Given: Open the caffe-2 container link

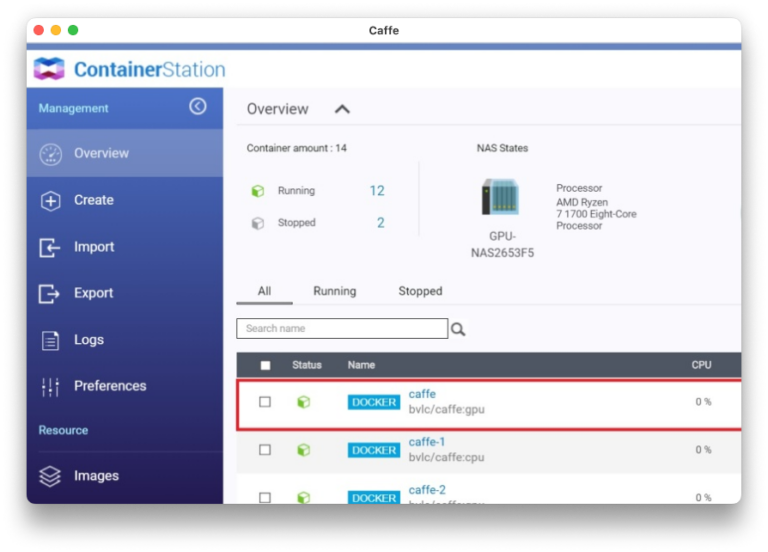Looking at the screenshot, I should (427, 490).
